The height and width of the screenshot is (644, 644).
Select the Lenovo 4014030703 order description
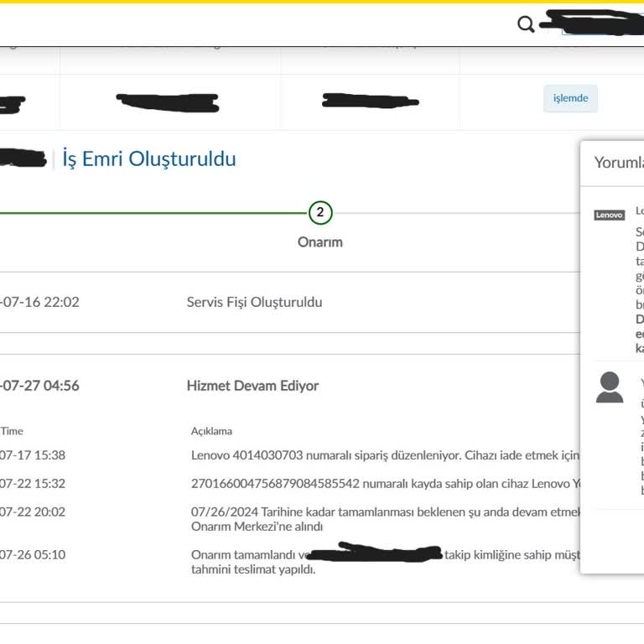[385, 455]
